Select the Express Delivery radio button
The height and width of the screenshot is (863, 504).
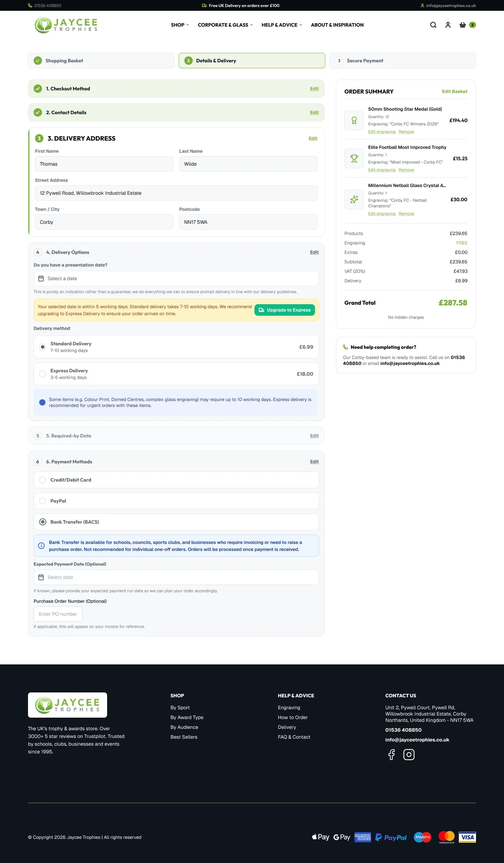(x=43, y=374)
